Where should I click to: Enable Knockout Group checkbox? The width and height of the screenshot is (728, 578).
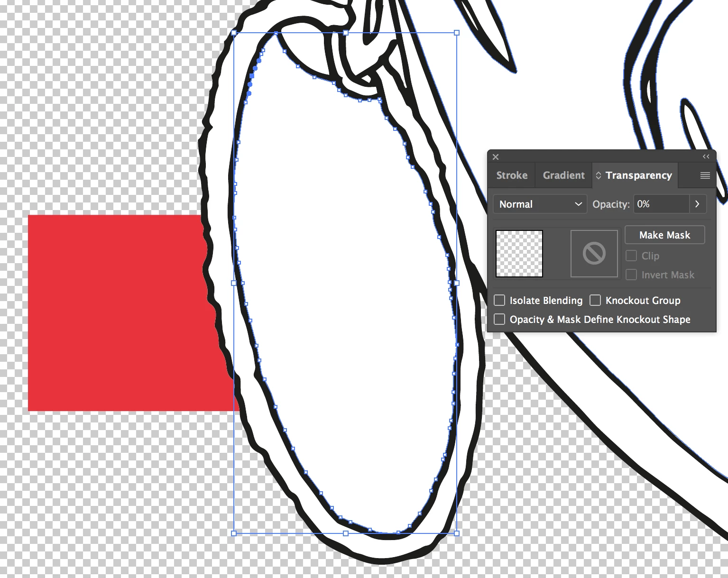[x=595, y=300]
